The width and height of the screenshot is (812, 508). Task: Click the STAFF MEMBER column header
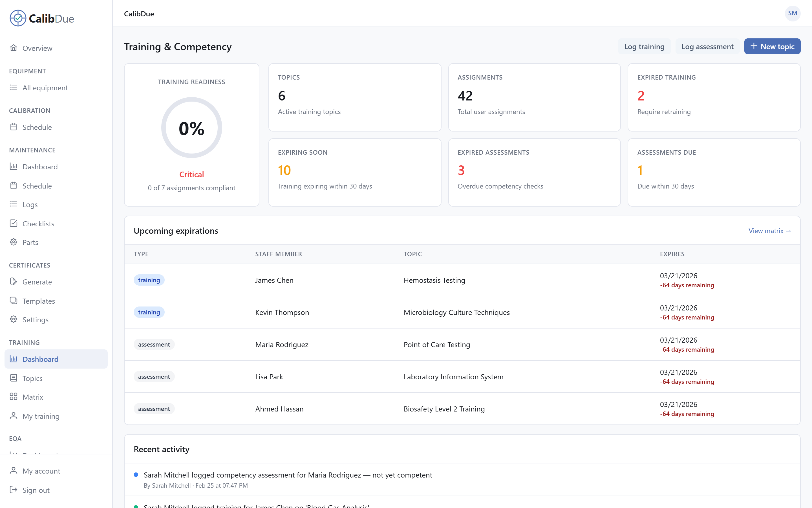[279, 254]
